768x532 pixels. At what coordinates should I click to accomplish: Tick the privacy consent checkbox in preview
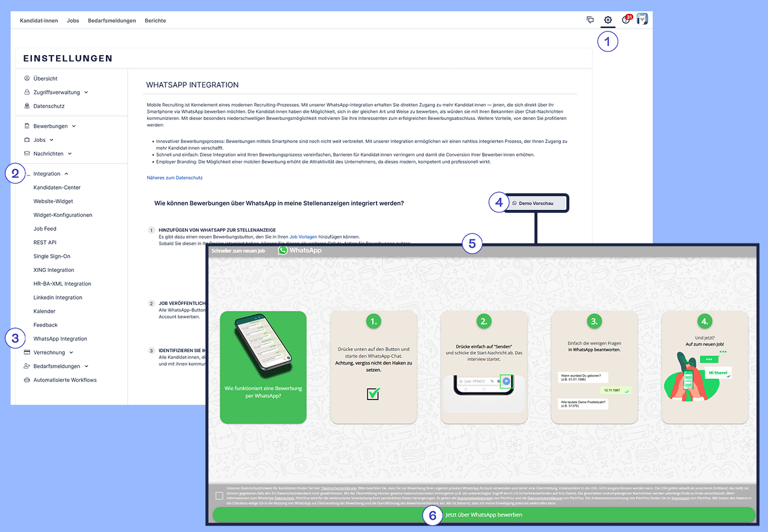pos(219,496)
